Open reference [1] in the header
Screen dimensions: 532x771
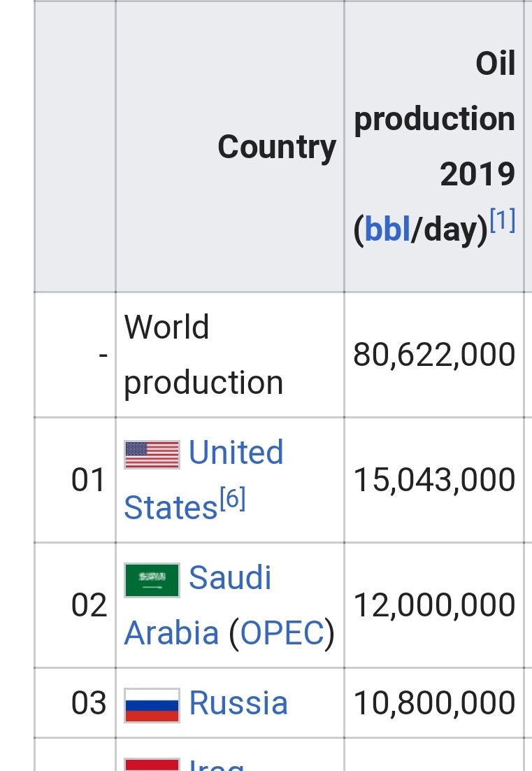[503, 222]
